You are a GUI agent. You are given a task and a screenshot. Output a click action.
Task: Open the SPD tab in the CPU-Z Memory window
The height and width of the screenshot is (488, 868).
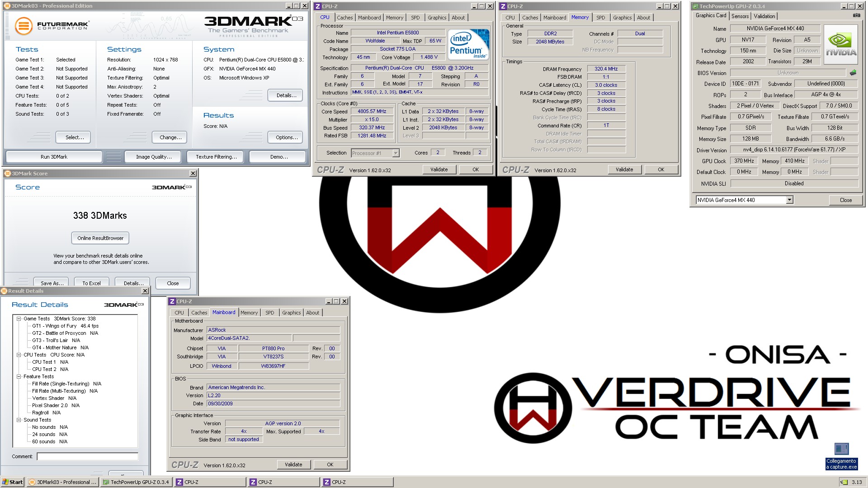coord(600,18)
